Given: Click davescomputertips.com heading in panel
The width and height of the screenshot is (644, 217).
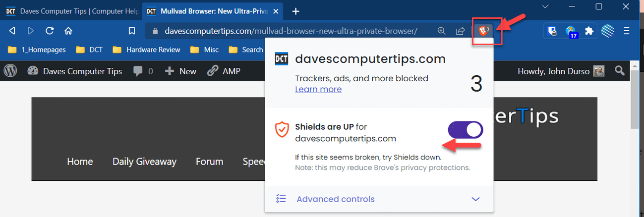Looking at the screenshot, I should point(370,59).
